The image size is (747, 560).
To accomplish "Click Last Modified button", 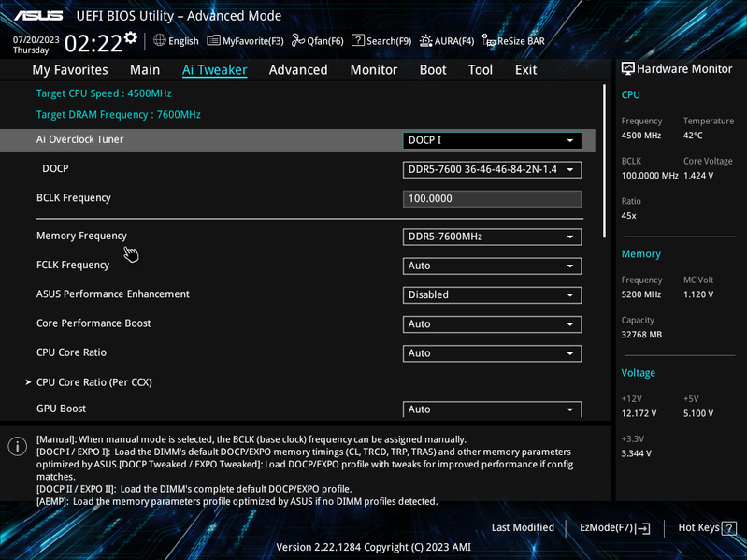I will 523,527.
